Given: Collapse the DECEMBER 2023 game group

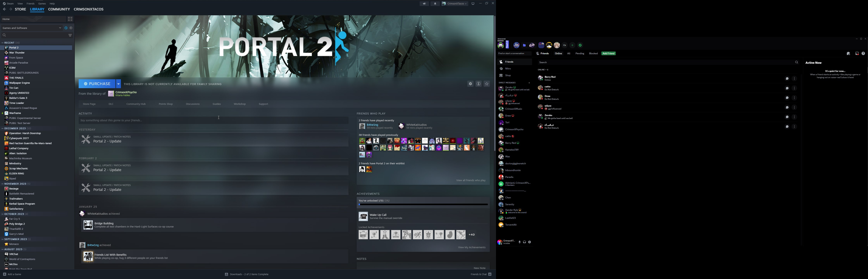Looking at the screenshot, I should pyautogui.click(x=3, y=128).
